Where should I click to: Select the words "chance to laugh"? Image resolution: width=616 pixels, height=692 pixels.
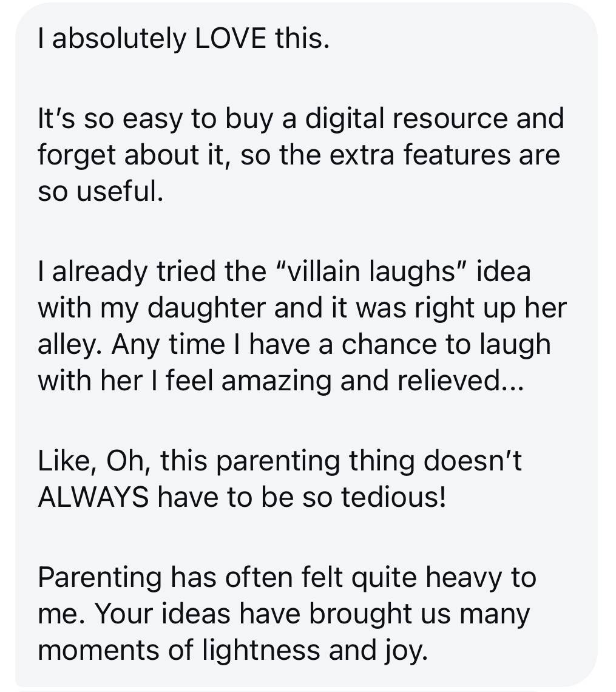446,345
